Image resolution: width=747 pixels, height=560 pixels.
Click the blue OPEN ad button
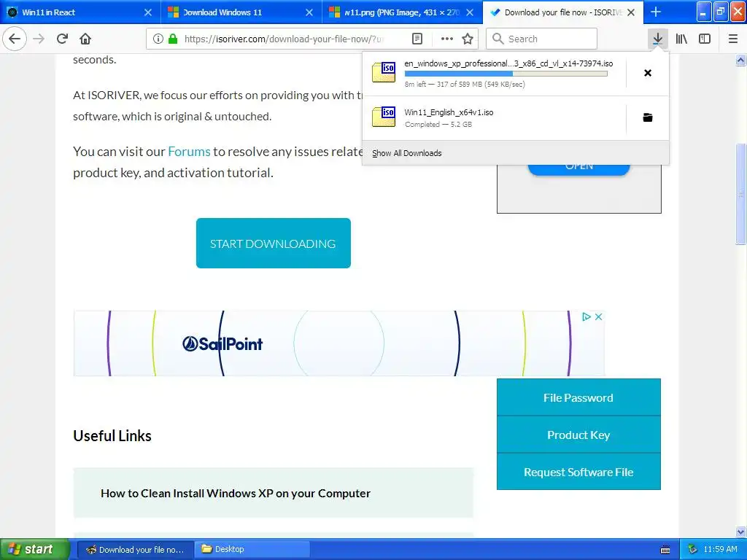pyautogui.click(x=579, y=168)
